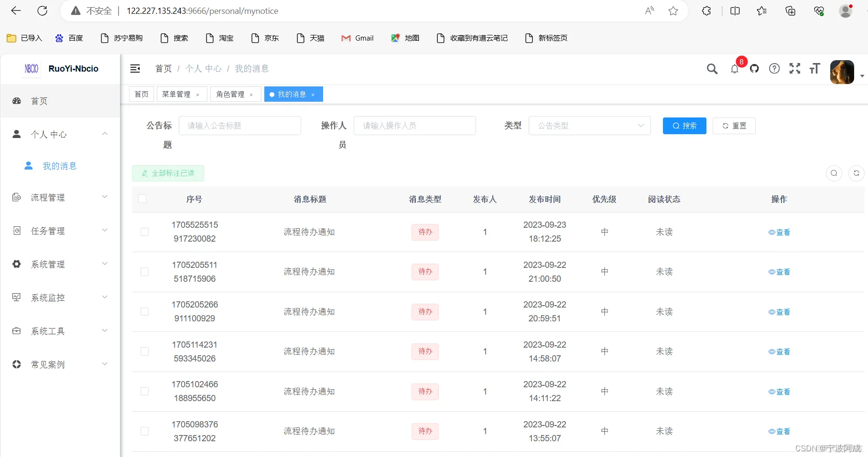Click the 重置 reset button
The image size is (868, 457).
tap(734, 126)
